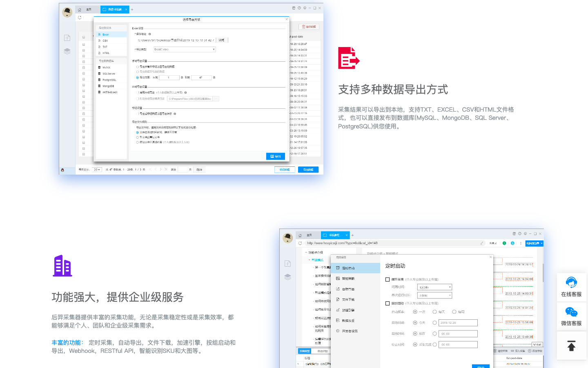Enable the 循环采集 loop collection checkbox
The width and height of the screenshot is (588, 368).
click(388, 280)
